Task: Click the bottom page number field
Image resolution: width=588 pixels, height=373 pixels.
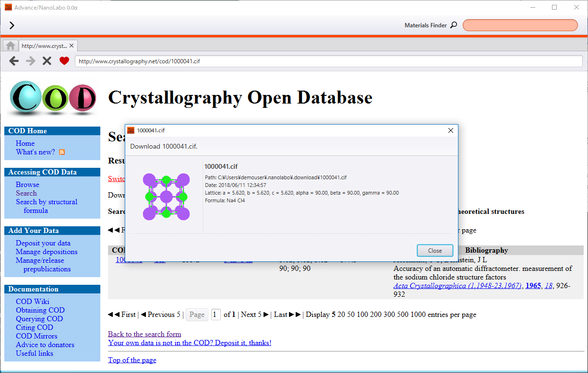Action: (x=216, y=315)
